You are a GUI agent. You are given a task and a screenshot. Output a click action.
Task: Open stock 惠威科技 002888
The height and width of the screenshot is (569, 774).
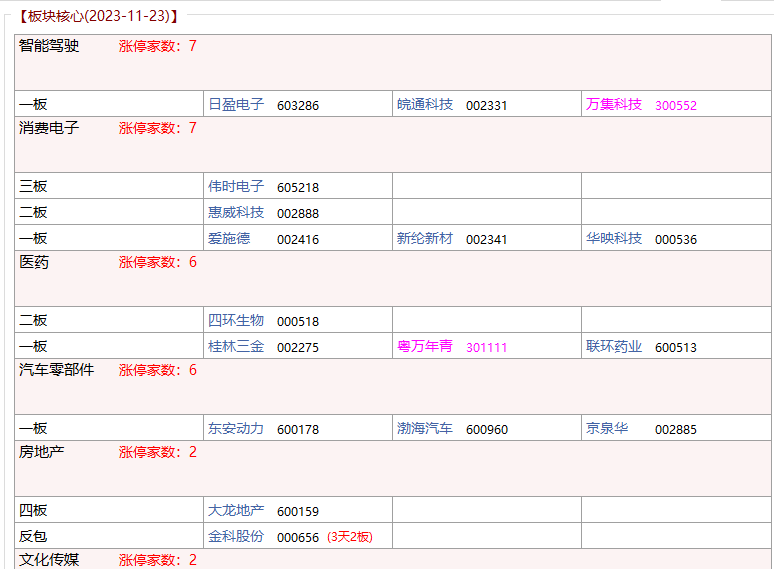pos(263,213)
